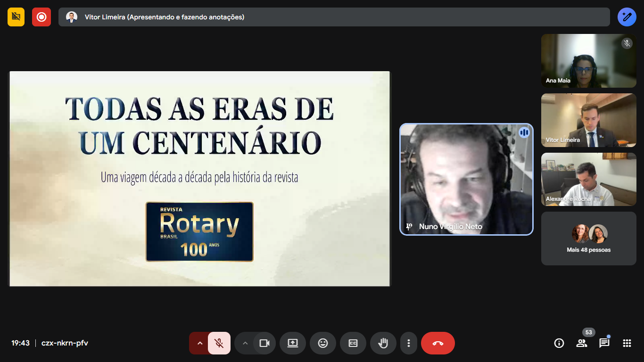Expand video settings arrow next to camera
Viewport: 644px width, 362px height.
(245, 343)
